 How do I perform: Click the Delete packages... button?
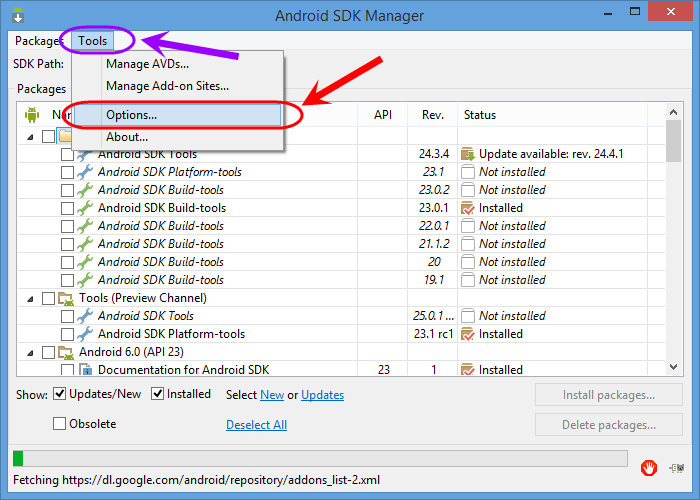pos(608,425)
